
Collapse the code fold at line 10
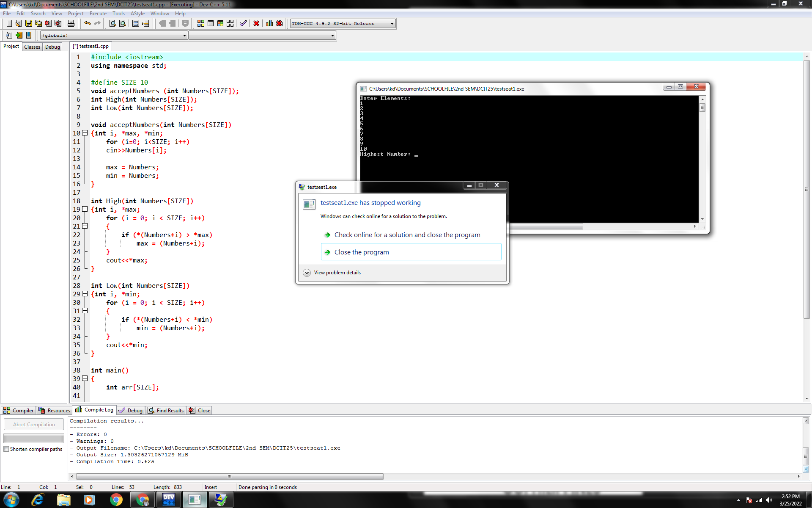pyautogui.click(x=85, y=133)
